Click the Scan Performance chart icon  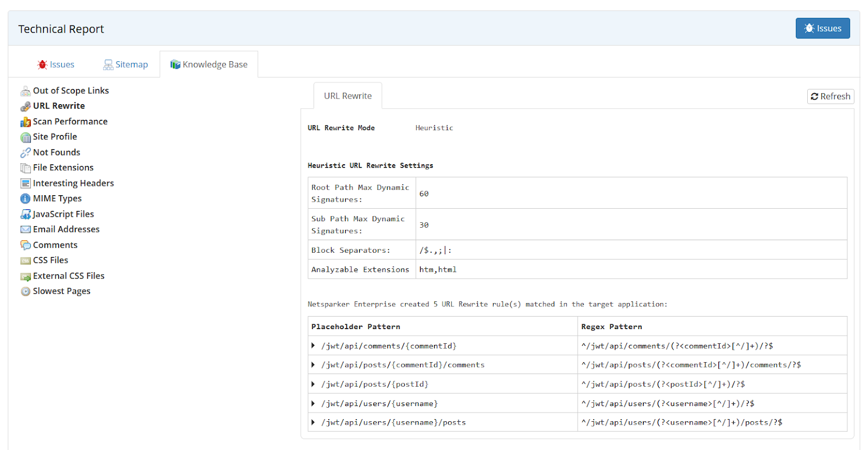pos(25,122)
